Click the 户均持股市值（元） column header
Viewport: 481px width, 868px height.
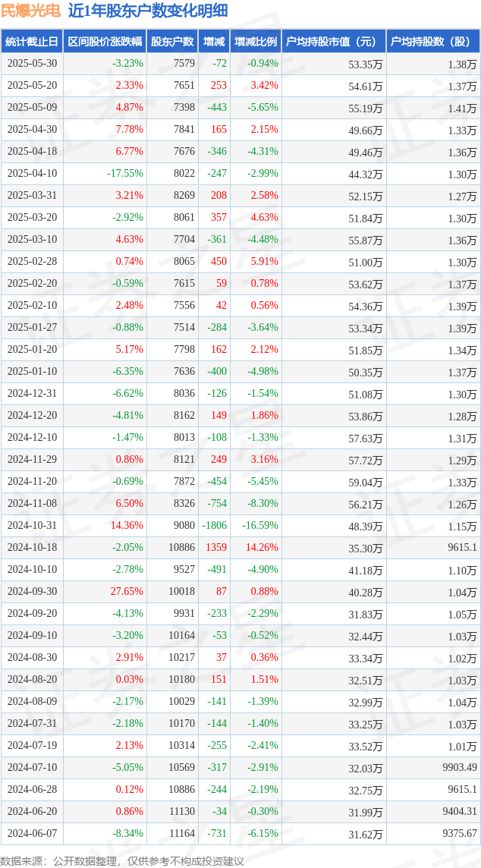334,42
